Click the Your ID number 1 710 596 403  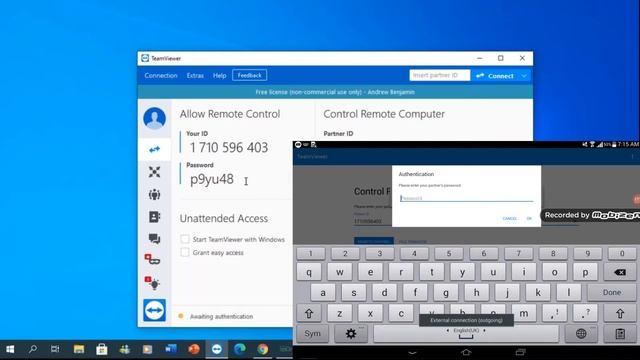click(229, 147)
